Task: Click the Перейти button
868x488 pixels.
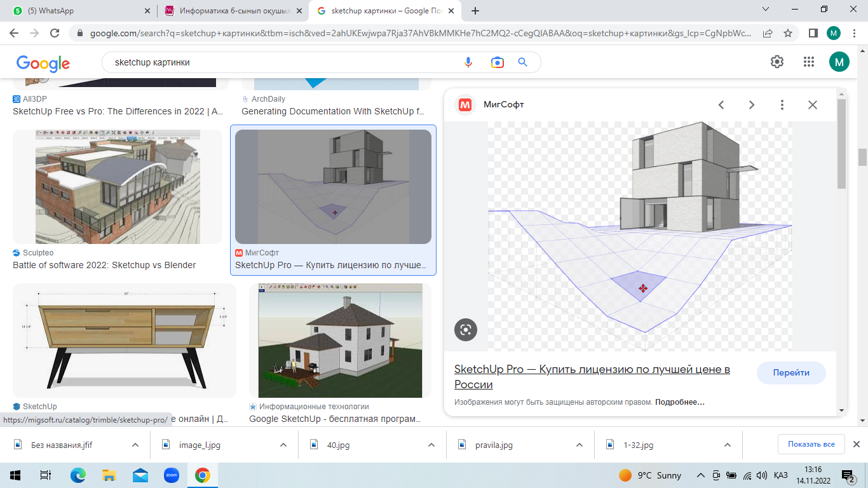Action: point(790,373)
